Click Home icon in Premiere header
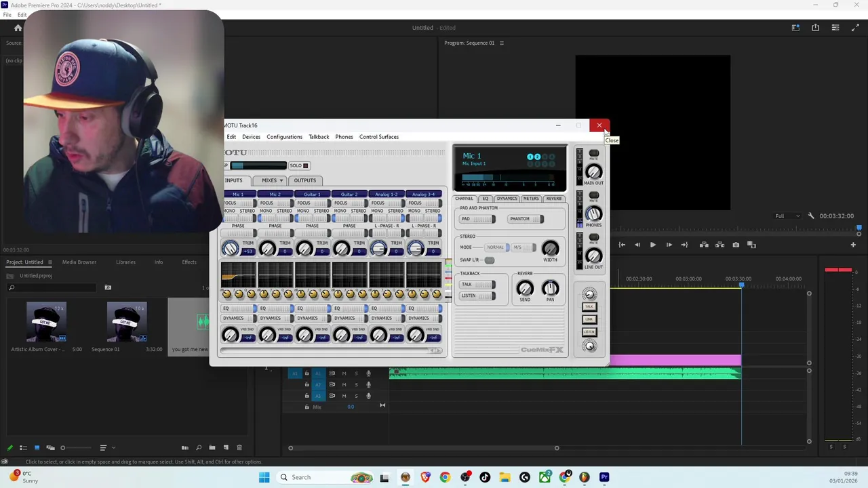This screenshot has width=868, height=488. (x=18, y=28)
